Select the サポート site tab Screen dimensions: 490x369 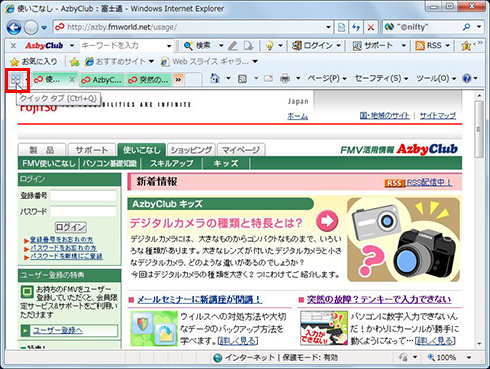92,150
